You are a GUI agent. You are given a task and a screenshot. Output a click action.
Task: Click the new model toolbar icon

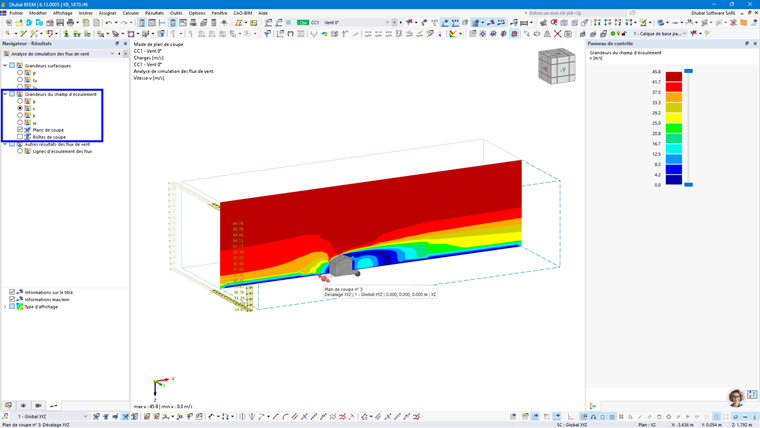[9, 23]
